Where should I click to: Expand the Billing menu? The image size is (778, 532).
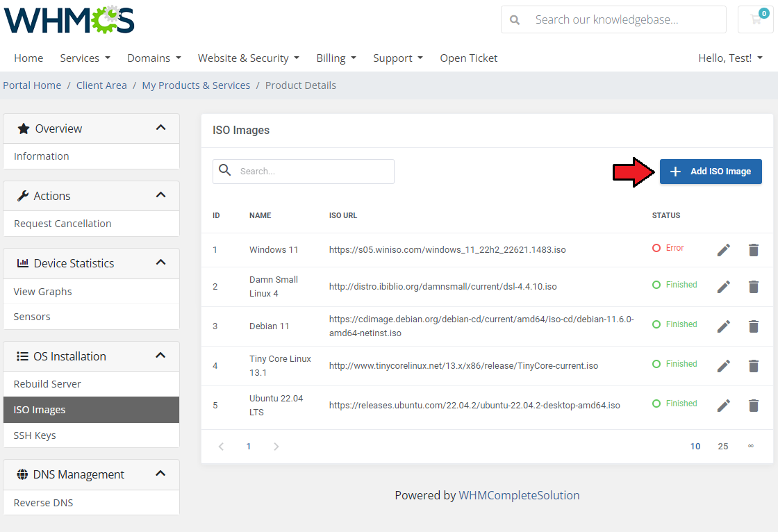coord(336,58)
